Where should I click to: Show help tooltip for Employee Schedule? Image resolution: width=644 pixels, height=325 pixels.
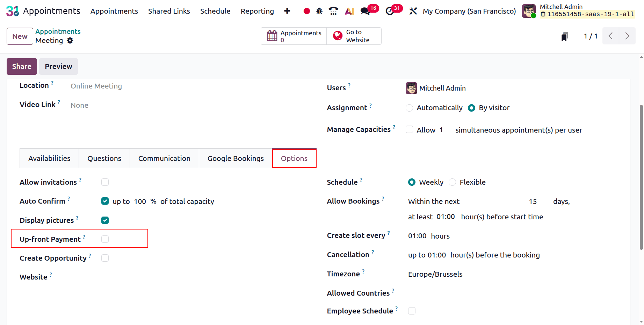click(396, 309)
